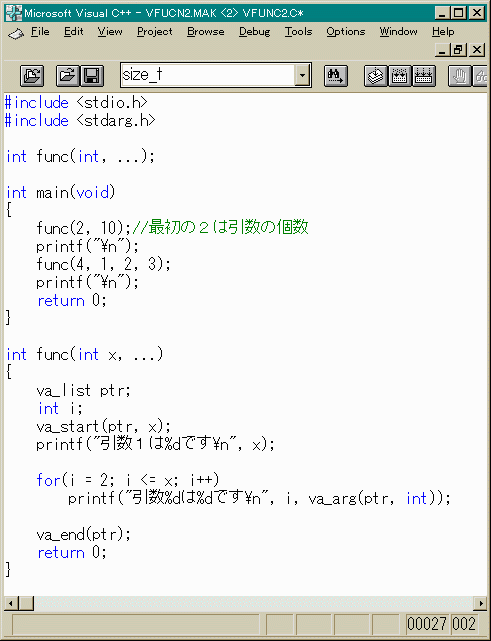Expand the size_t find dropdown arrow

click(x=302, y=75)
